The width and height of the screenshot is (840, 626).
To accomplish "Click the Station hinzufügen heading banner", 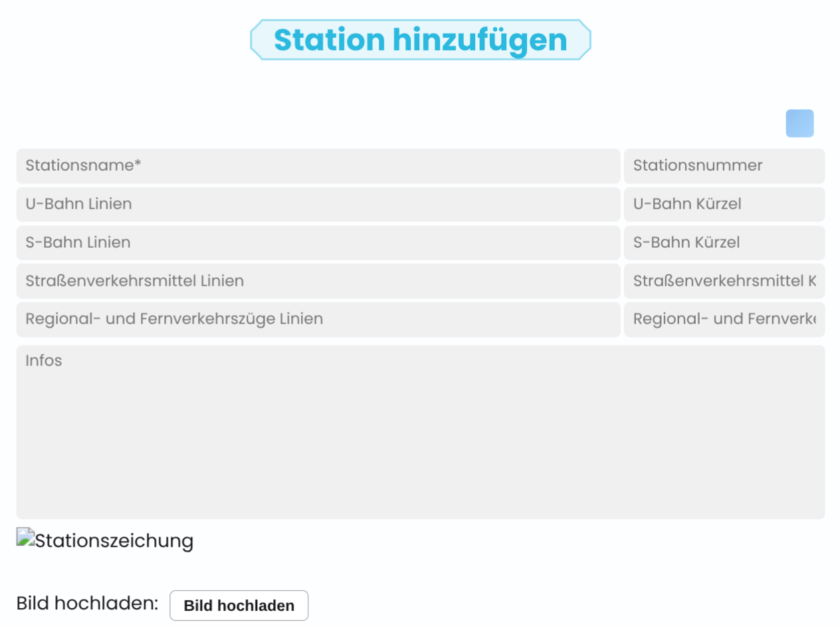I will click(420, 40).
